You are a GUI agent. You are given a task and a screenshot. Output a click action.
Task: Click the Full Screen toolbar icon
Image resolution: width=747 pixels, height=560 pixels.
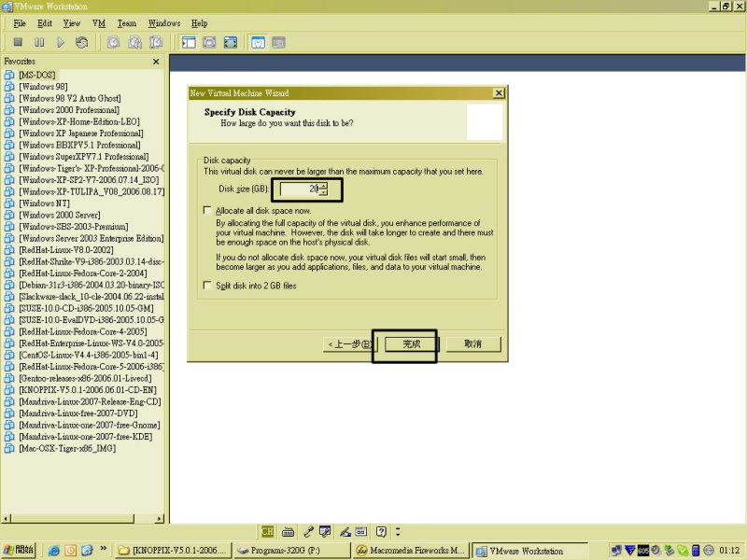point(231,42)
